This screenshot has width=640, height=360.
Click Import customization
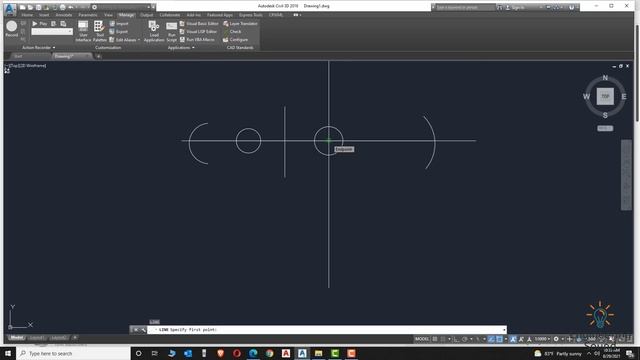click(119, 24)
